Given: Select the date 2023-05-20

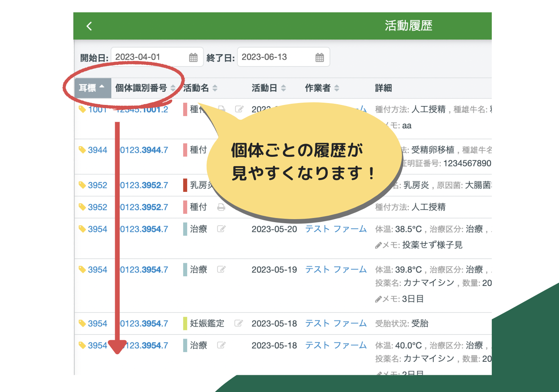Looking at the screenshot, I should [x=274, y=229].
